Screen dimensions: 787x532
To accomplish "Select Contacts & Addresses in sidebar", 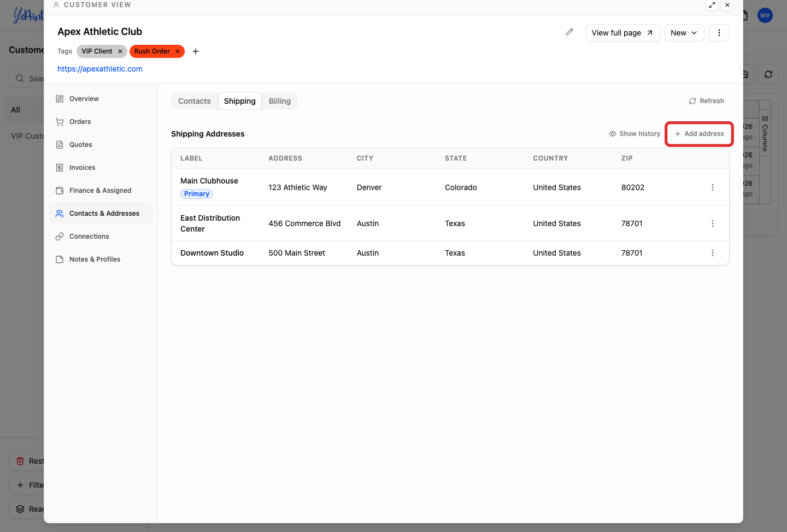I will [x=101, y=214].
